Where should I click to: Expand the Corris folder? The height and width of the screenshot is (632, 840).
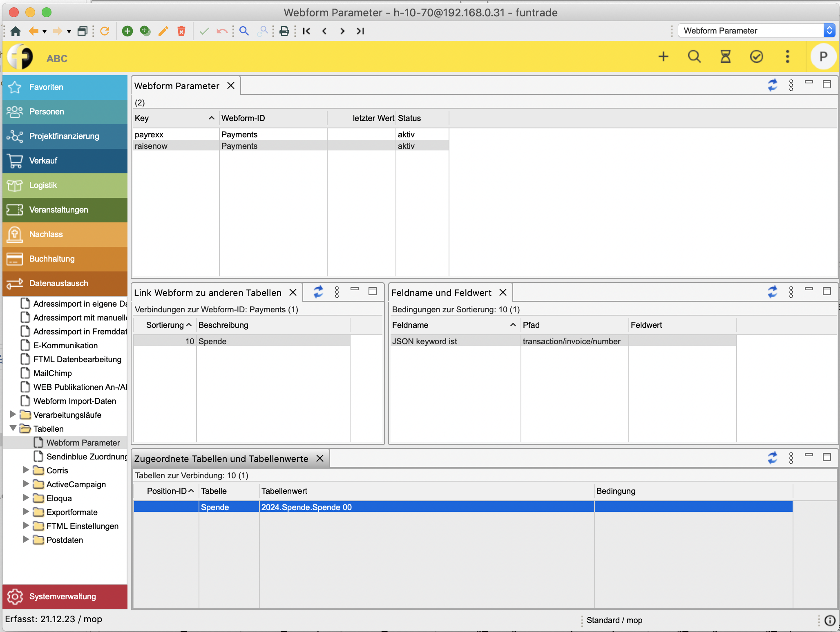26,470
